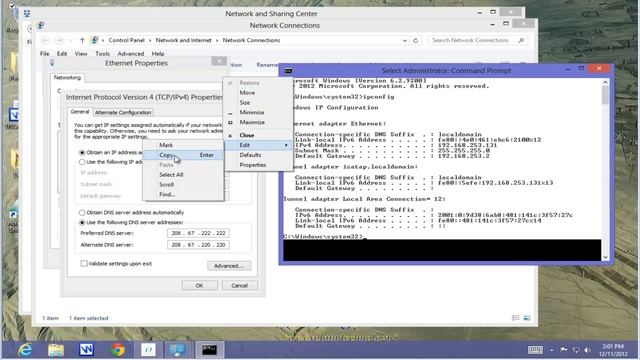Viewport: 640px width, 360px height.
Task: Select Size in the system menu
Action: [258, 102]
